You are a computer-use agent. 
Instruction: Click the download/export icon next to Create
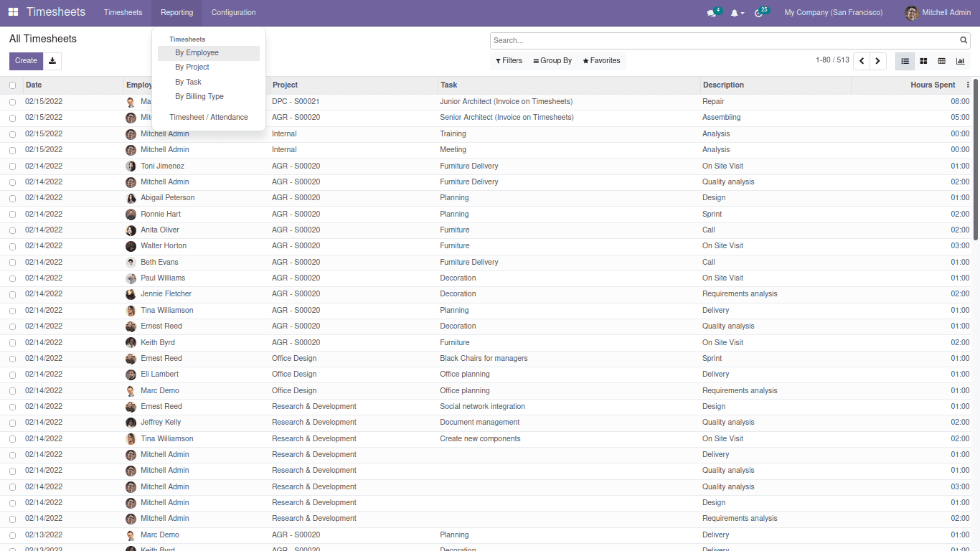tap(52, 61)
